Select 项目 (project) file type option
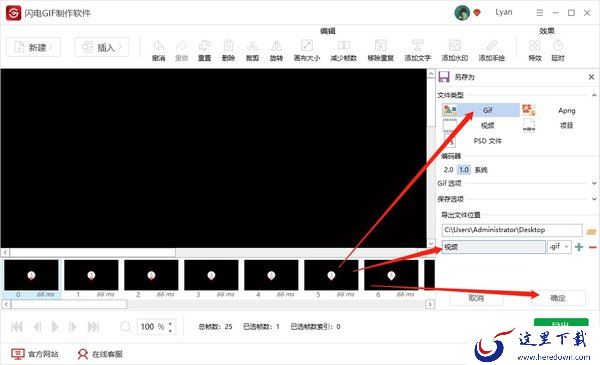The image size is (600, 365). point(559,125)
